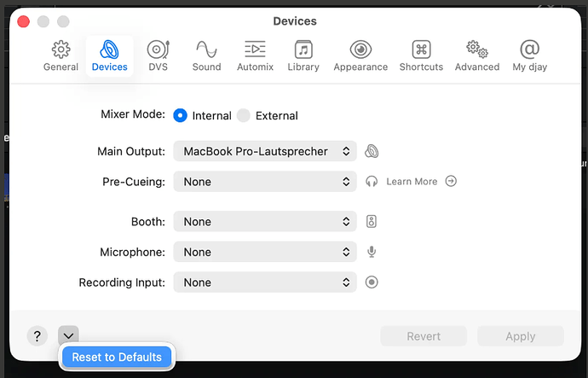Click the record icon beside Recording Input

pyautogui.click(x=372, y=282)
